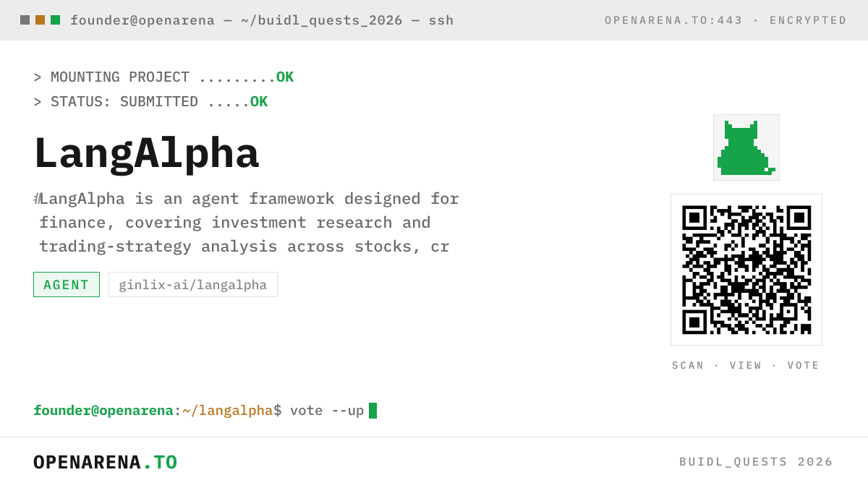The height and width of the screenshot is (488, 868).
Task: Click the gray window control square
Action: pyautogui.click(x=25, y=20)
